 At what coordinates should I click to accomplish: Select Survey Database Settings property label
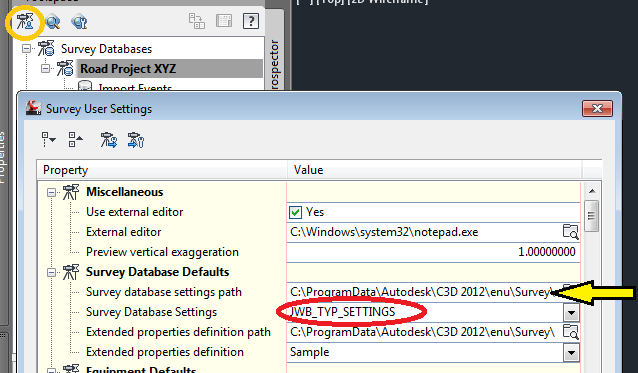coord(152,312)
